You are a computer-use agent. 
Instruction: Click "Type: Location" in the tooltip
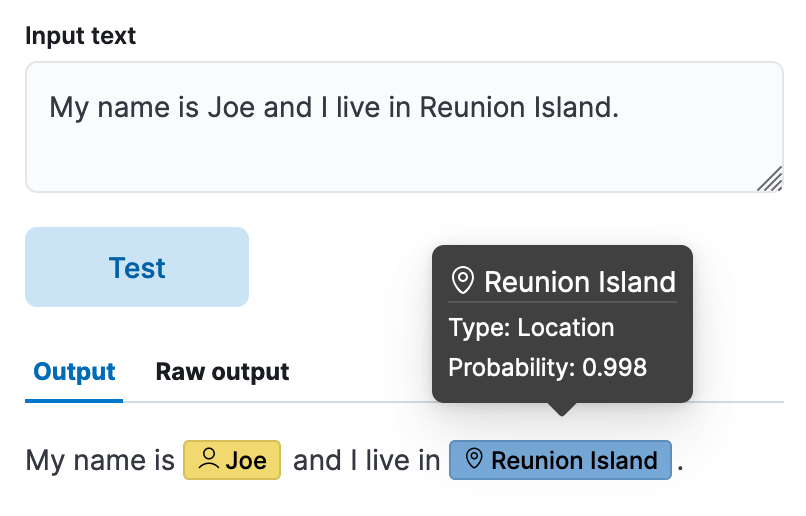tap(531, 328)
